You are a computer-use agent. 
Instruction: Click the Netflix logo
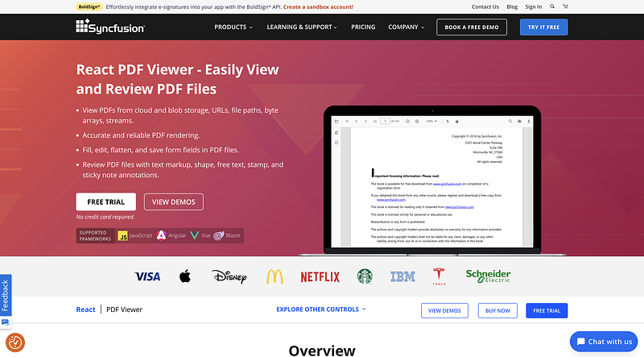click(320, 276)
